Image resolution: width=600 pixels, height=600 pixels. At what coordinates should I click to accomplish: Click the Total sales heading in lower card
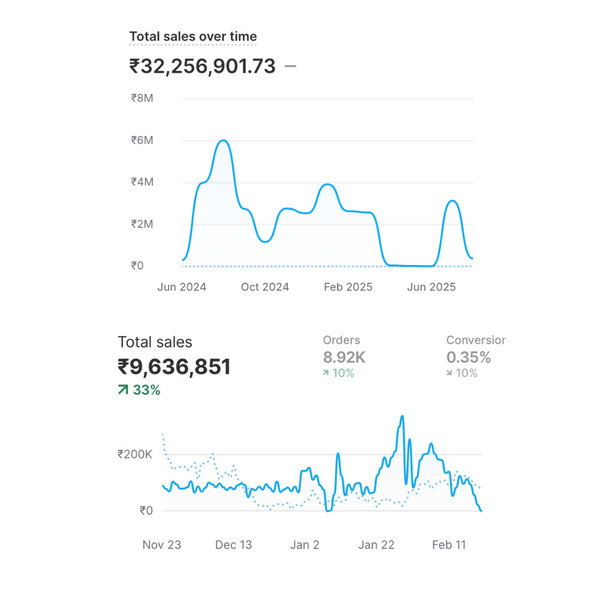pos(155,342)
